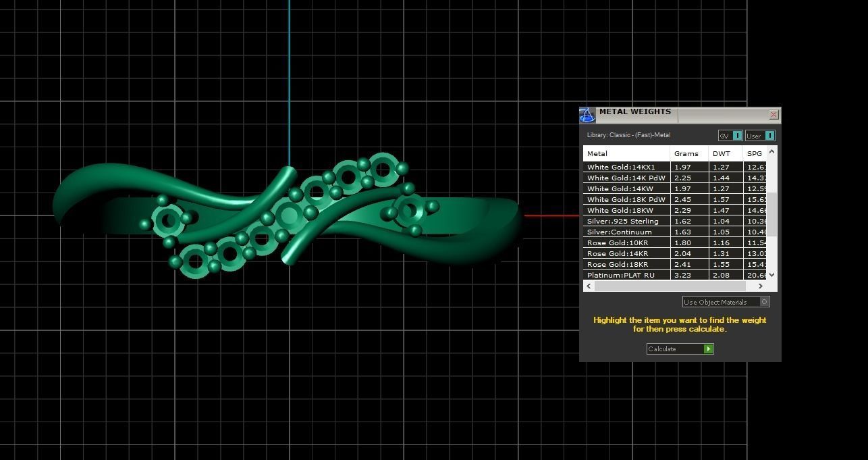The height and width of the screenshot is (460, 868).
Task: Select the White Gold:18KW row
Action: point(675,210)
